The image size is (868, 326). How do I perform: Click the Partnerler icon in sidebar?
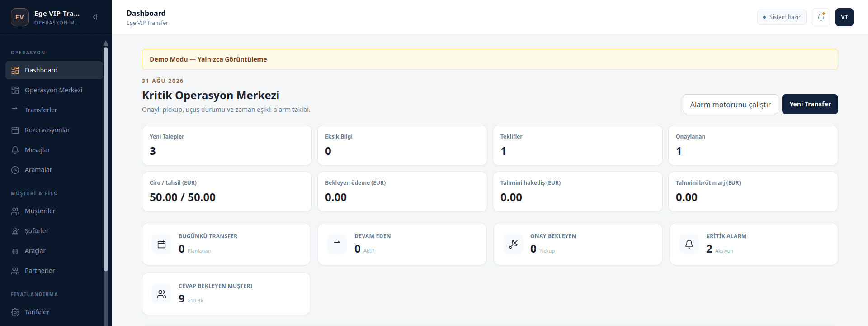[15, 271]
